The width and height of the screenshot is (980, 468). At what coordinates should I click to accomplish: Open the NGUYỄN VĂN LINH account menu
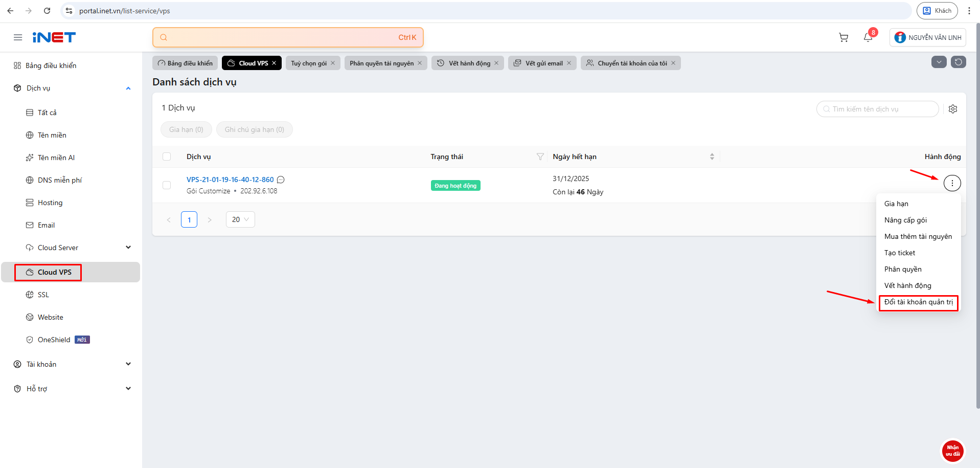click(928, 37)
